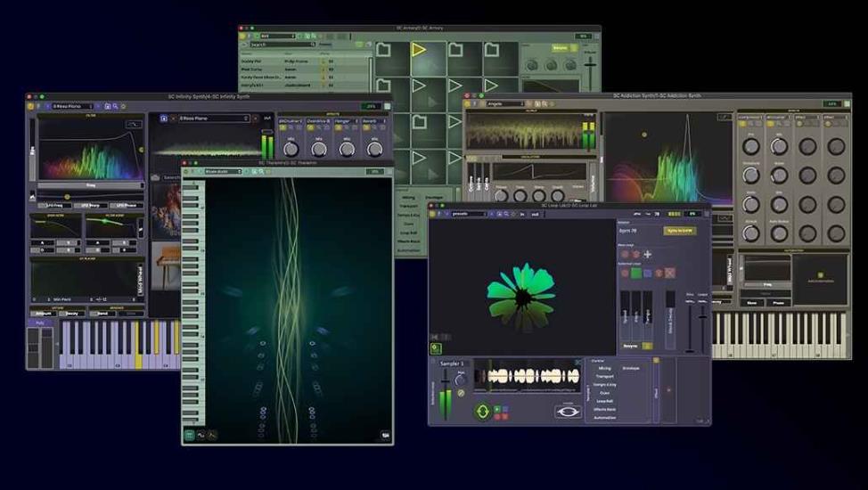Image resolution: width=868 pixels, height=490 pixels.
Task: Select Loop Roll in the Loop Lab list
Action: pos(606,401)
